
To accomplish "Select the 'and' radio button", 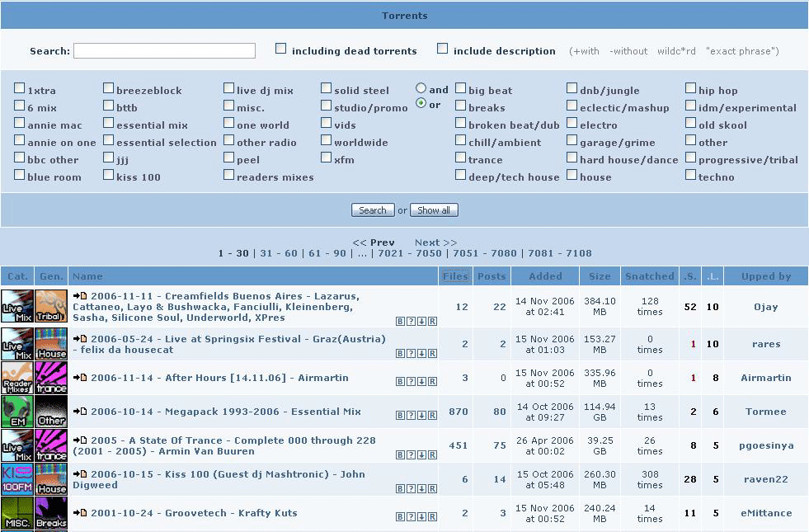I will pos(421,88).
